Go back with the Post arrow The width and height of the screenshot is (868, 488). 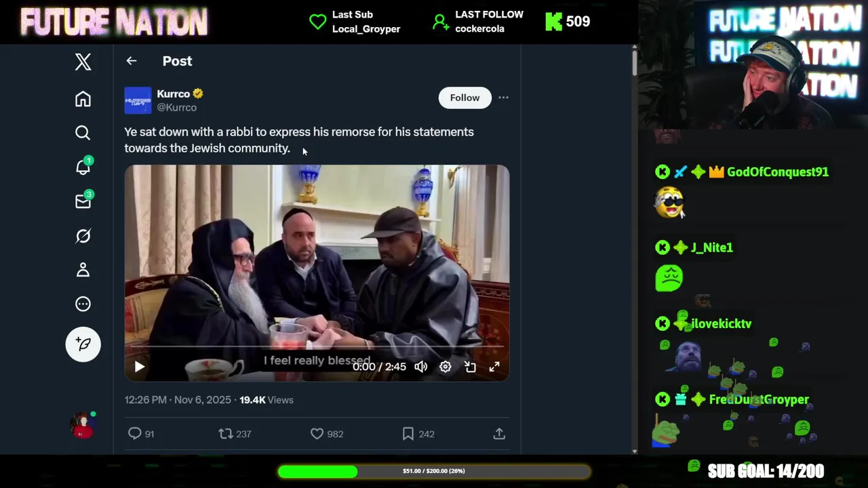click(132, 61)
